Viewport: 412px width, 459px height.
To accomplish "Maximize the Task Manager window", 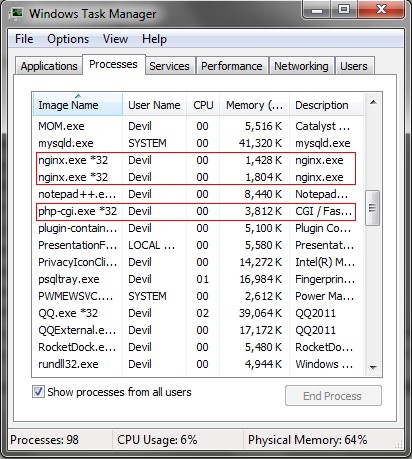I will pos(344,10).
